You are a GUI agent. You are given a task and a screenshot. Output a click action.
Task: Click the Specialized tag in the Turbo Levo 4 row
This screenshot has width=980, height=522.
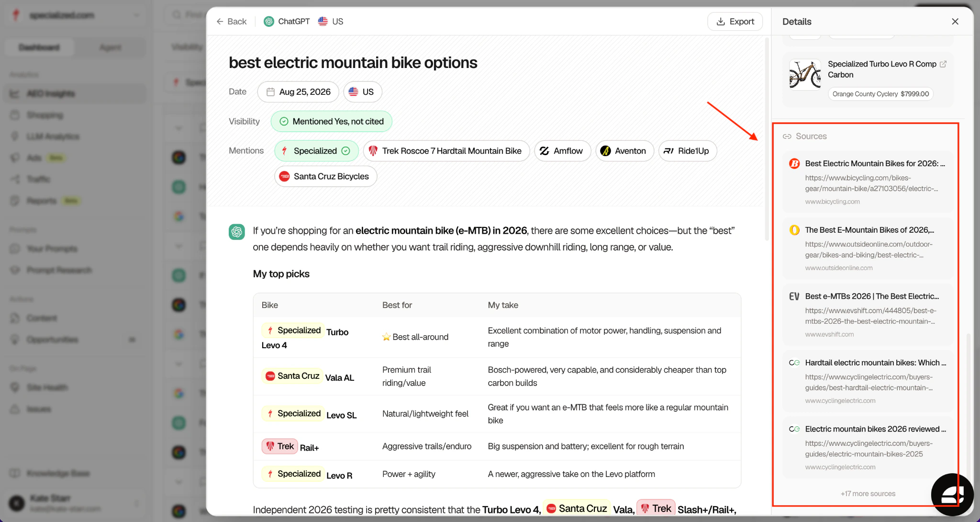coord(293,330)
